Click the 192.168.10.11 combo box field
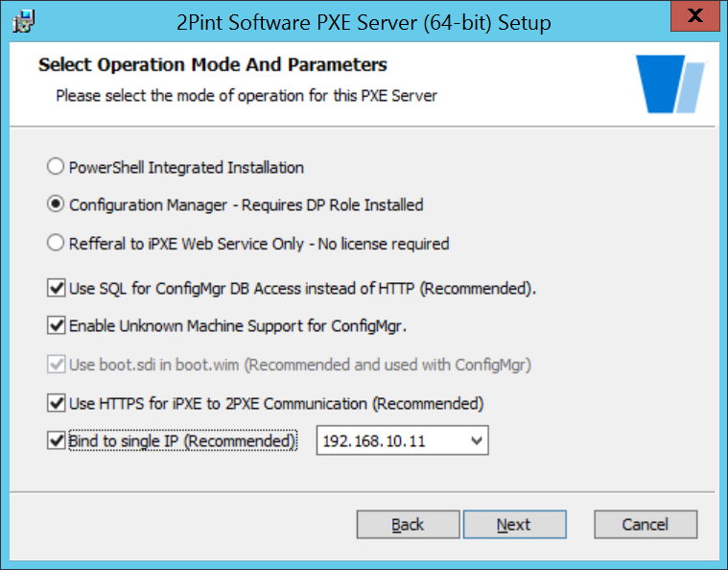 coord(402,440)
